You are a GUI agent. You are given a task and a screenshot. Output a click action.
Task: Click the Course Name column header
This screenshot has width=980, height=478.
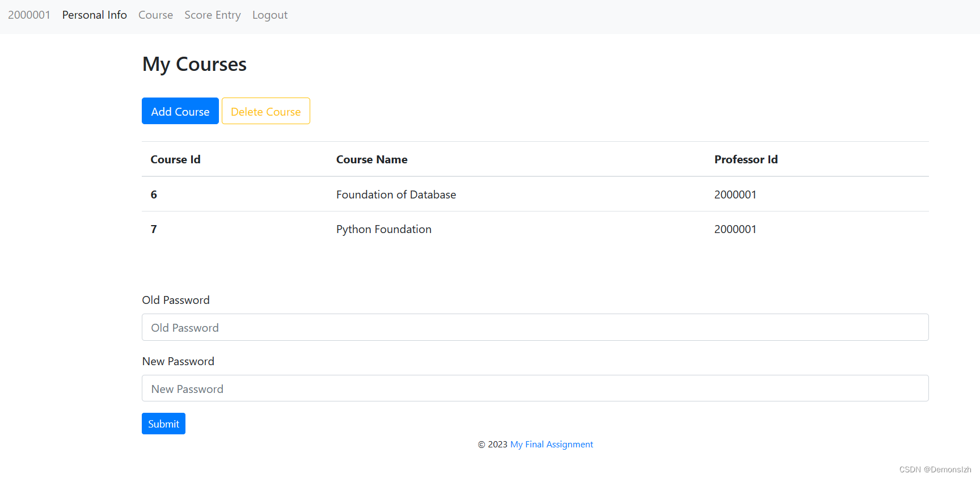371,160
